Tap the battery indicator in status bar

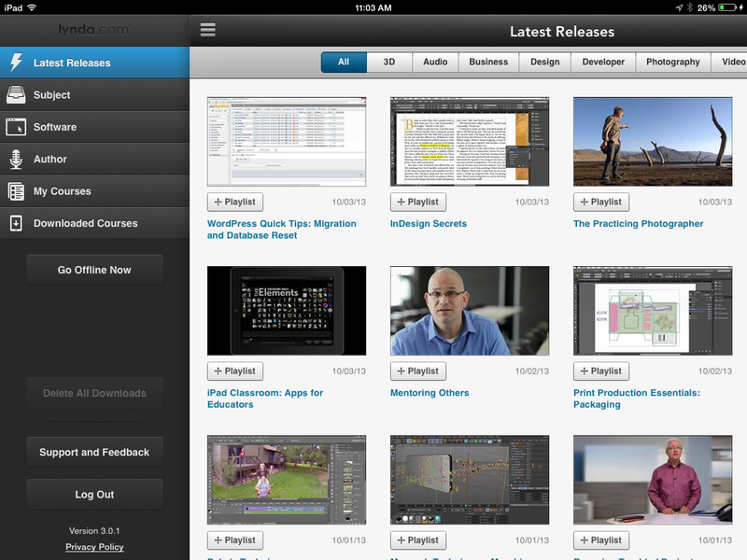[x=729, y=7]
